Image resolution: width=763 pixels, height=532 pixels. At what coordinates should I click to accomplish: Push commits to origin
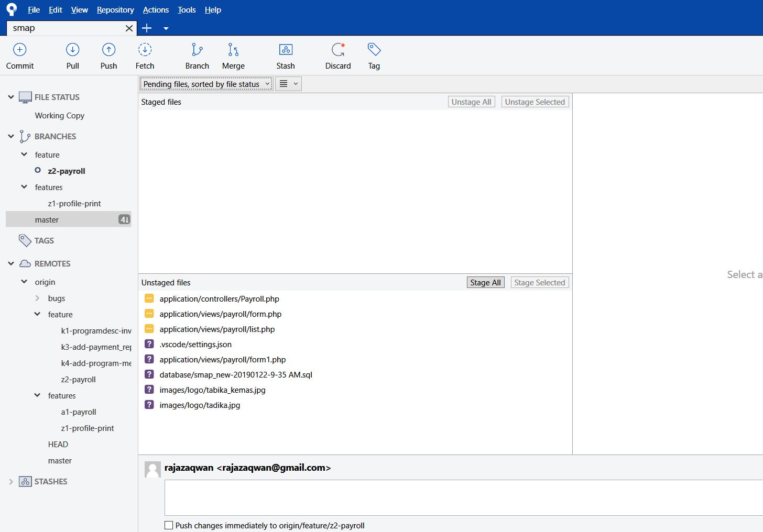tap(108, 55)
